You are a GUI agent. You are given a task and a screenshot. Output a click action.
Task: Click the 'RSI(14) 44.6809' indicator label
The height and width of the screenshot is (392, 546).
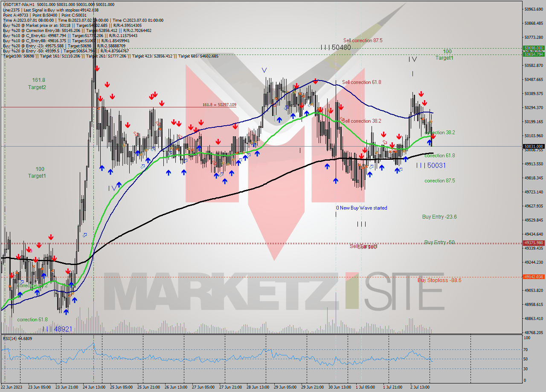pyautogui.click(x=17, y=338)
